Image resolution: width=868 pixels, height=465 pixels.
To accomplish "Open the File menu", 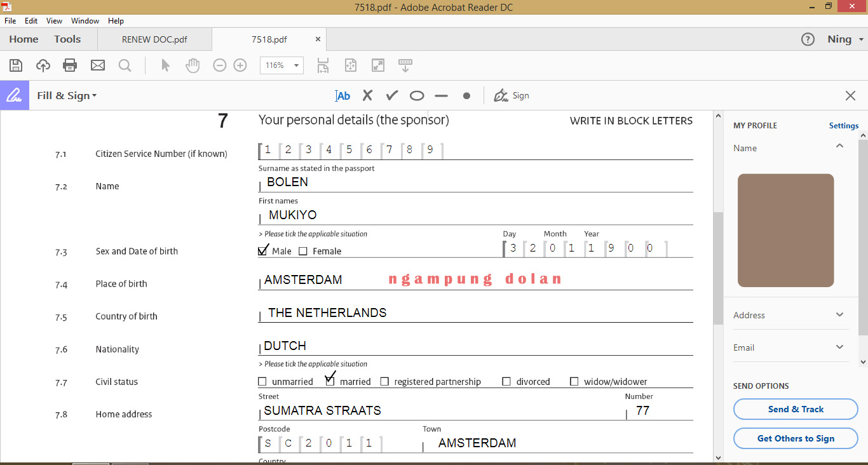I will tap(10, 21).
